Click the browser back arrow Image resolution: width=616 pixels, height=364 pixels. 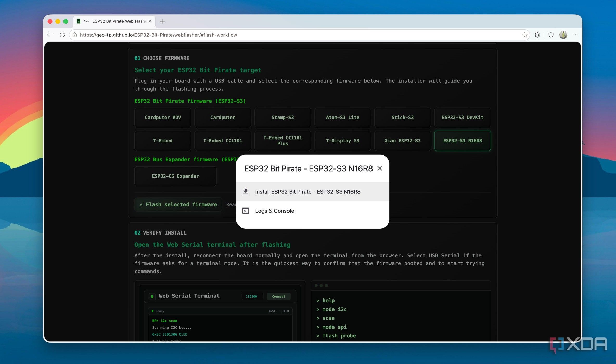(50, 35)
